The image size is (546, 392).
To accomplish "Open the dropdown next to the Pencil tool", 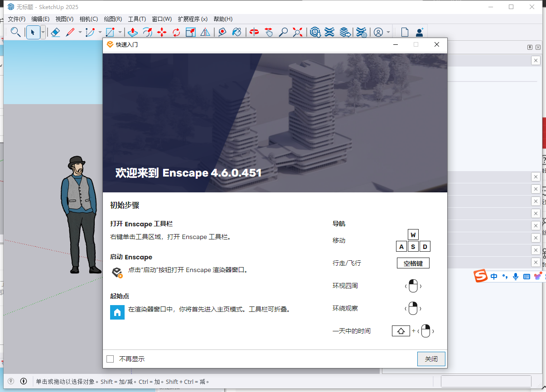I will pos(80,32).
